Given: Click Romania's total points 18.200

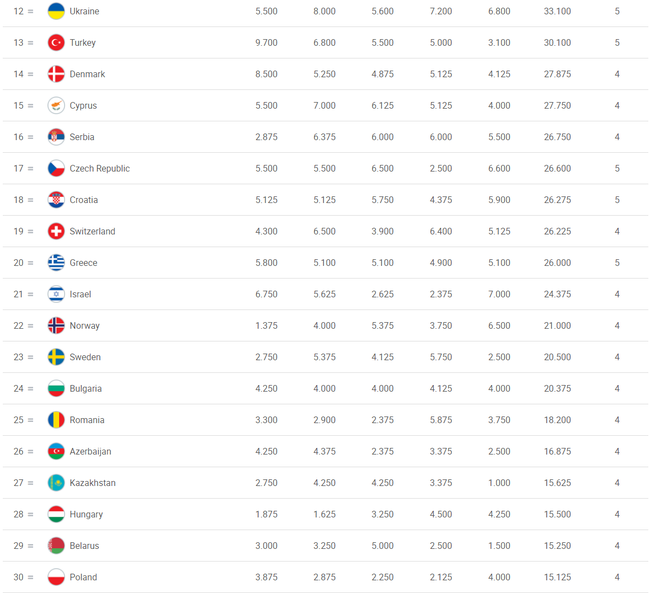Looking at the screenshot, I should point(557,420).
